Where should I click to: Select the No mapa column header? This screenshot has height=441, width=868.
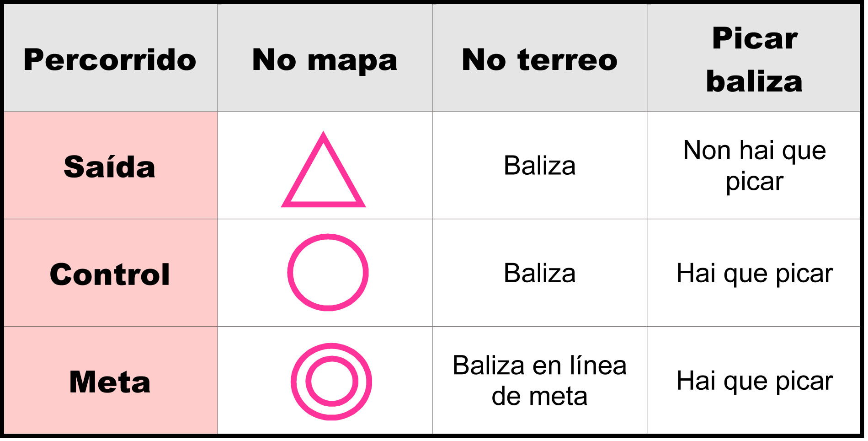click(325, 59)
